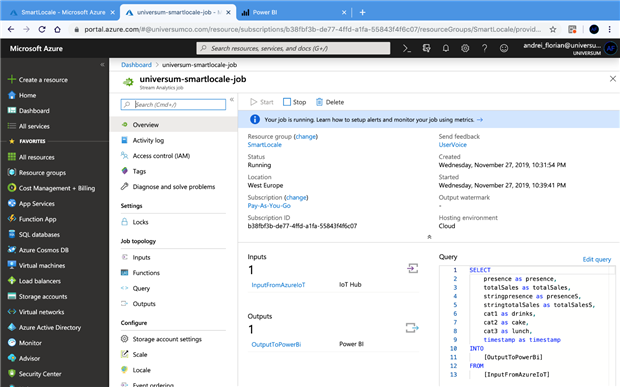Viewport: 620px width, 387px height.
Task: Open Azure Cloud Shell icon
Action: pos(406,48)
